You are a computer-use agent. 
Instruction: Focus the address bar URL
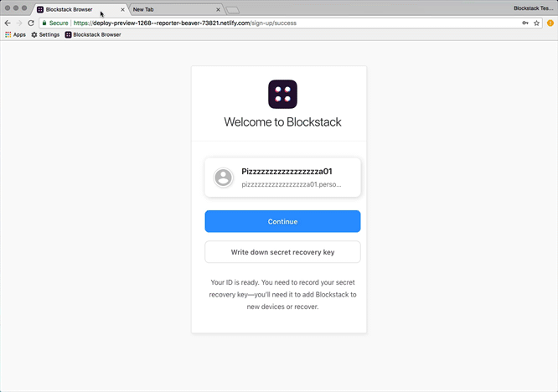pyautogui.click(x=184, y=23)
